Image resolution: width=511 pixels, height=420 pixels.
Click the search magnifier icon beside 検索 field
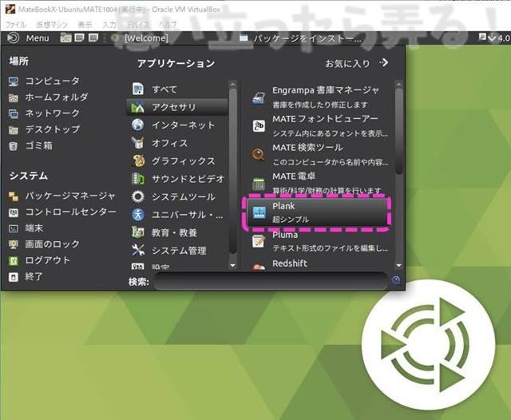tap(396, 280)
